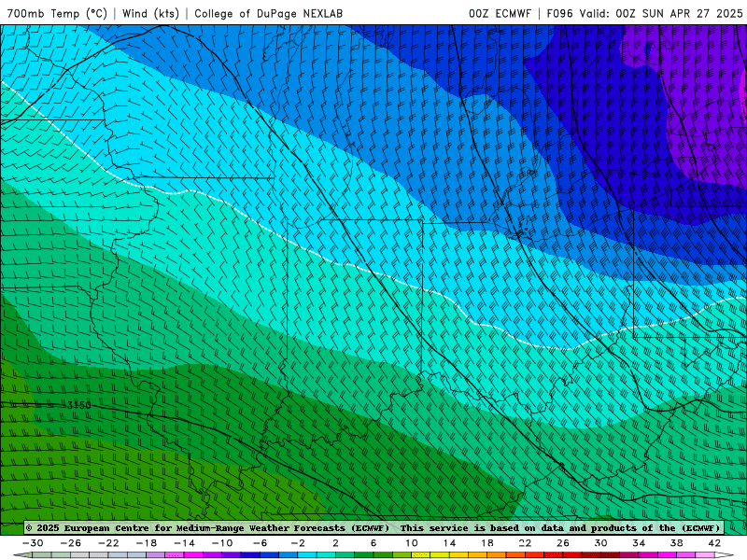
Task: Click the -22 color scale label
Action: [108, 543]
